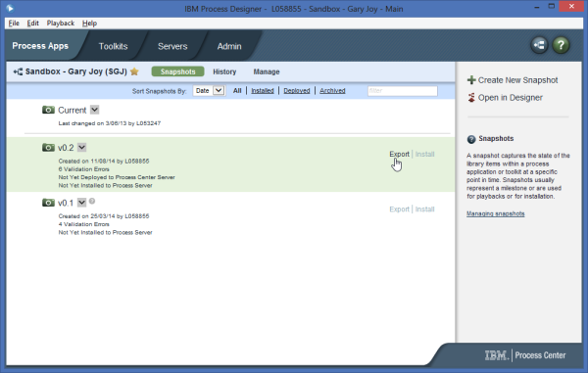
Task: Click the Current snapshot camera icon
Action: (48, 110)
